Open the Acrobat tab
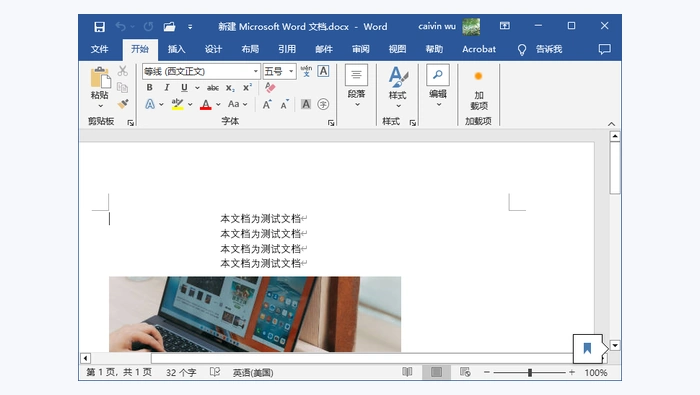 pyautogui.click(x=479, y=49)
